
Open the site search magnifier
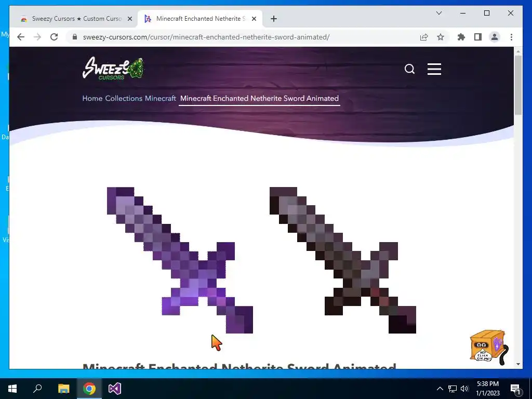pos(409,69)
